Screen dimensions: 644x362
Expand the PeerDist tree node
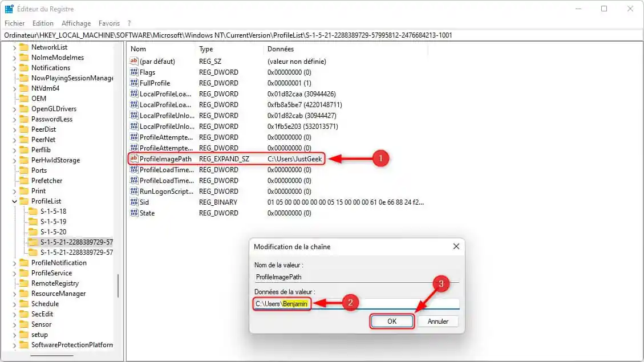pyautogui.click(x=14, y=129)
